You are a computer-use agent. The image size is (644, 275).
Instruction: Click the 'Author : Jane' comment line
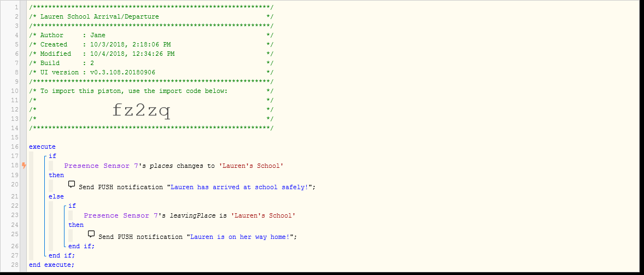[x=73, y=36]
